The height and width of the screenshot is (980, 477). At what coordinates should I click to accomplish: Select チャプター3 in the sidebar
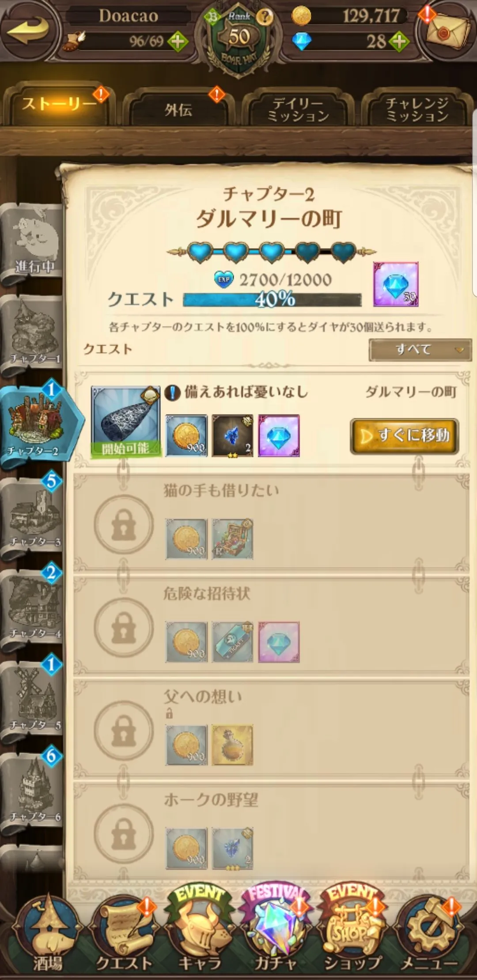point(32,517)
